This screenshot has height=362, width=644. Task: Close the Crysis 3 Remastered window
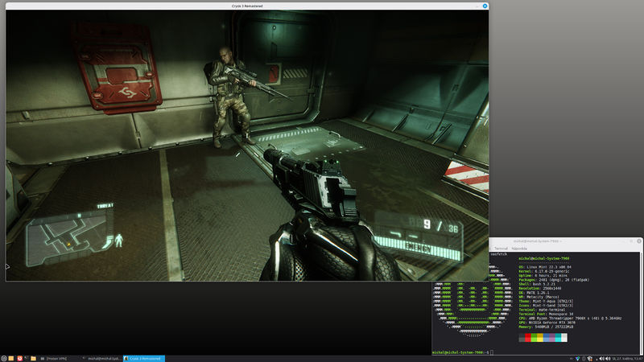[x=485, y=6]
